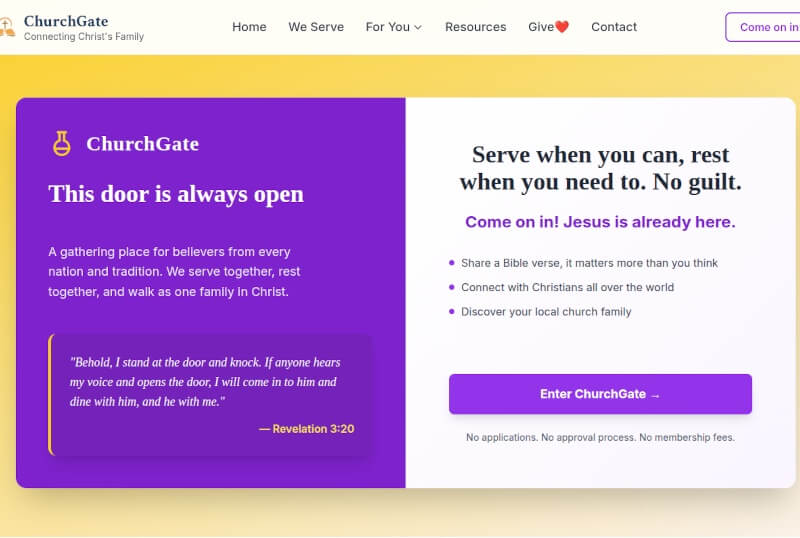Select Discover your local church family

click(546, 312)
